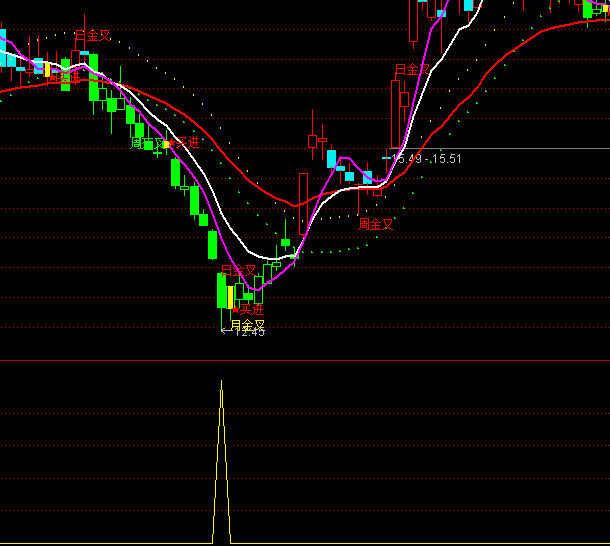Select the 买进 star marker beside yellow candle
Viewport: 610px width, 546px height.
pos(237,305)
